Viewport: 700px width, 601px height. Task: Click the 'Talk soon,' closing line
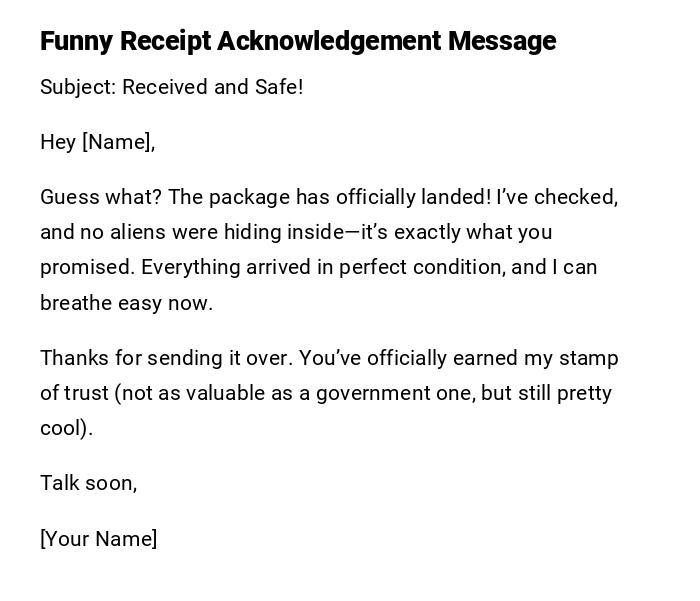(x=88, y=483)
